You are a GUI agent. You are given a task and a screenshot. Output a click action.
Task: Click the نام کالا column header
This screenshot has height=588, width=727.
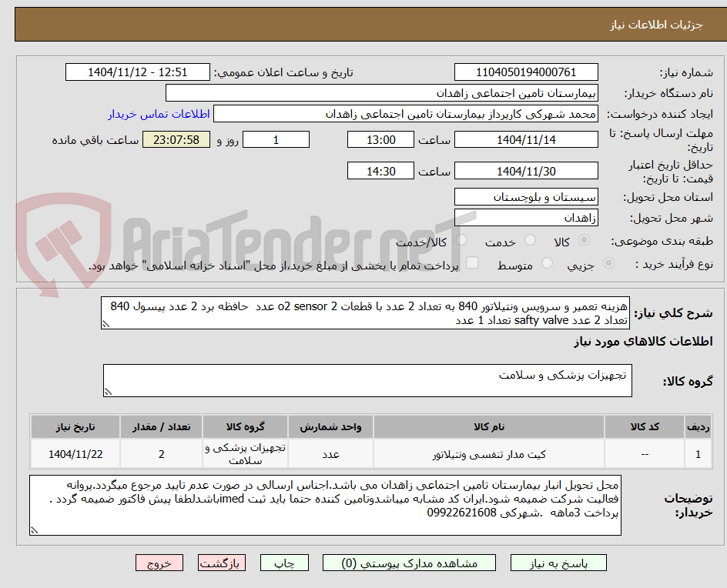(x=489, y=426)
